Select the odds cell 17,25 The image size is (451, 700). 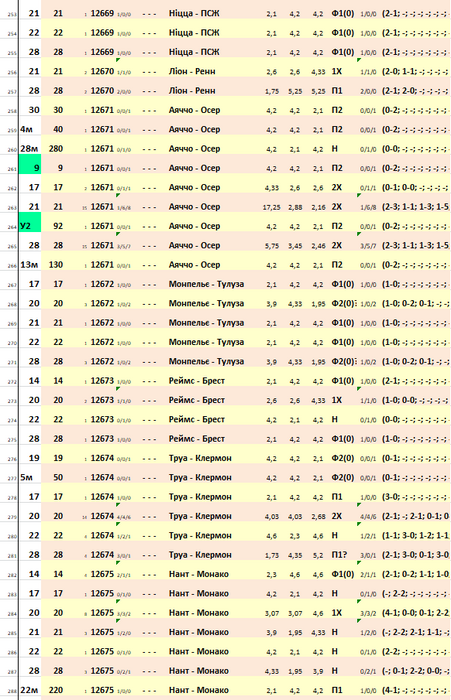271,207
